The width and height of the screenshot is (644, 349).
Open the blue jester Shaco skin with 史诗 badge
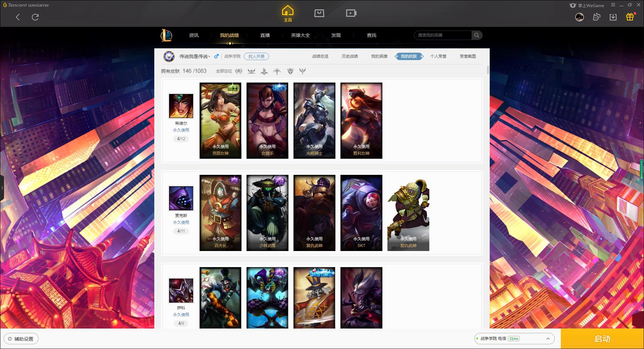click(267, 298)
